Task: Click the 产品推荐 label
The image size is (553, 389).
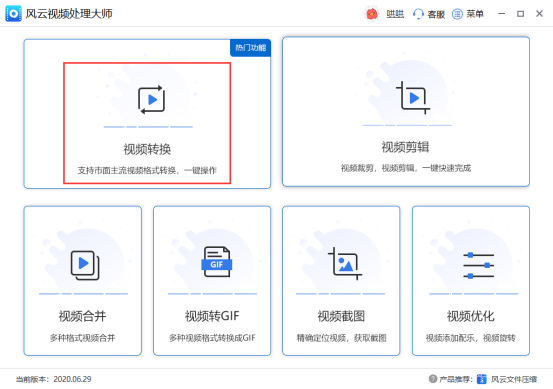Action: pos(456,379)
